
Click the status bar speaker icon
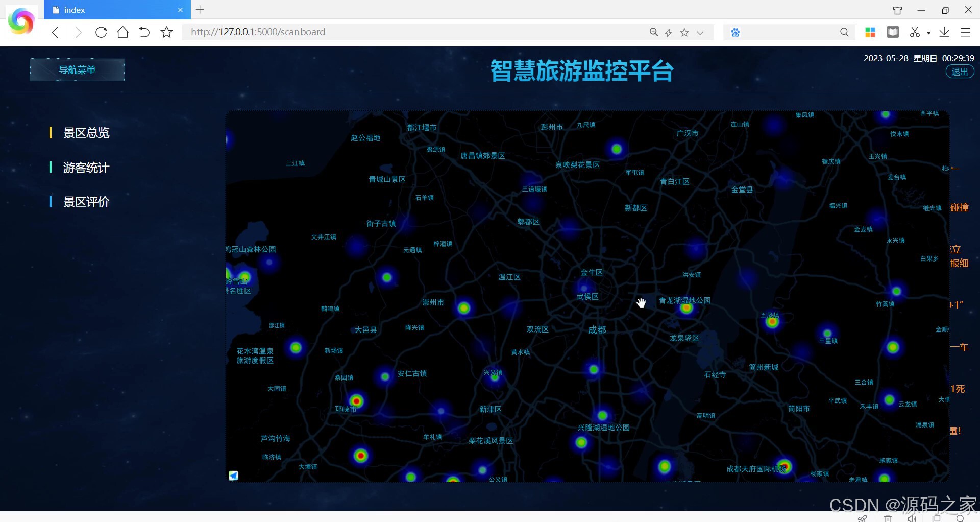(912, 518)
